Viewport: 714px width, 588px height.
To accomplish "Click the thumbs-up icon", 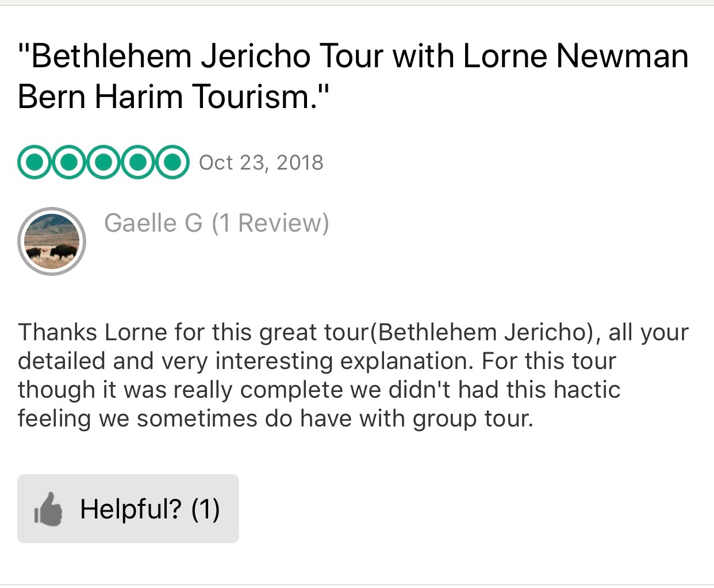I will [48, 509].
